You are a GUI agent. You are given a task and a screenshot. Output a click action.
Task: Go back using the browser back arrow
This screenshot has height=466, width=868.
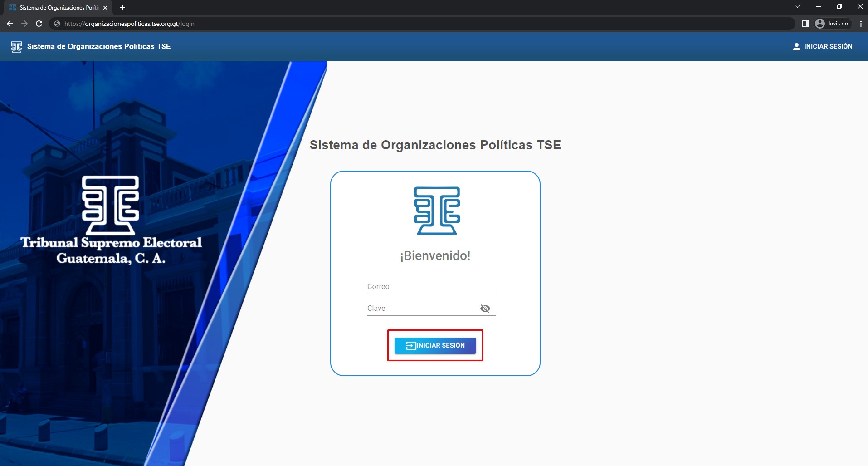(10, 24)
